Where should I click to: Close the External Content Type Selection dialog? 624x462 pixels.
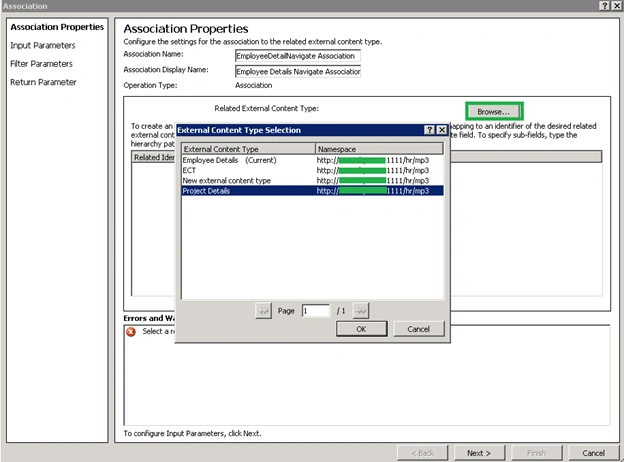442,130
